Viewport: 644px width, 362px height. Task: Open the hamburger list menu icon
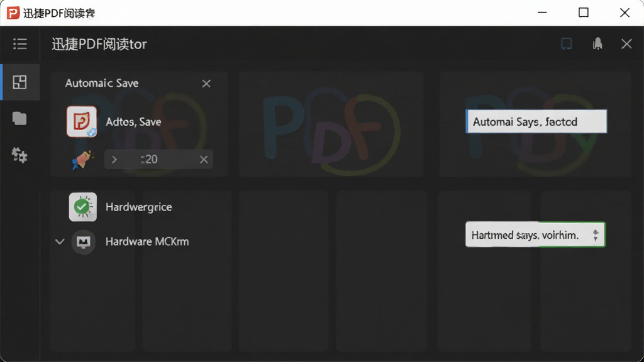[19, 44]
